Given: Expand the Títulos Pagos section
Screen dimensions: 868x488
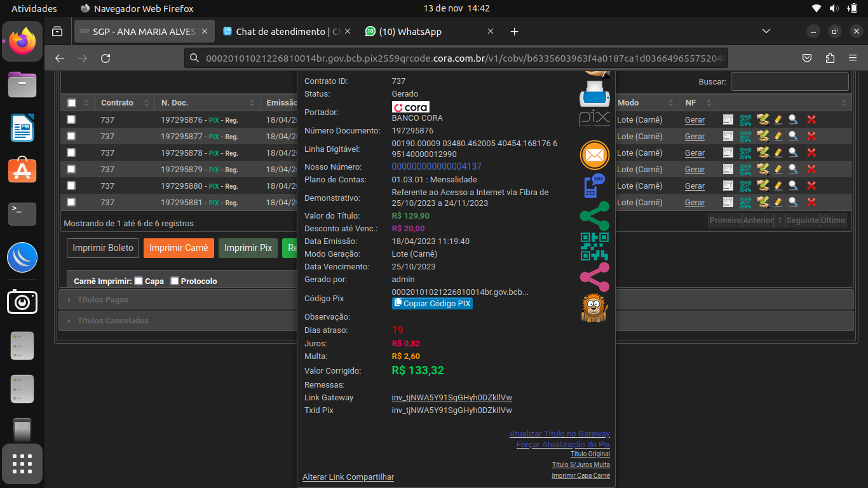Looking at the screenshot, I should 103,300.
